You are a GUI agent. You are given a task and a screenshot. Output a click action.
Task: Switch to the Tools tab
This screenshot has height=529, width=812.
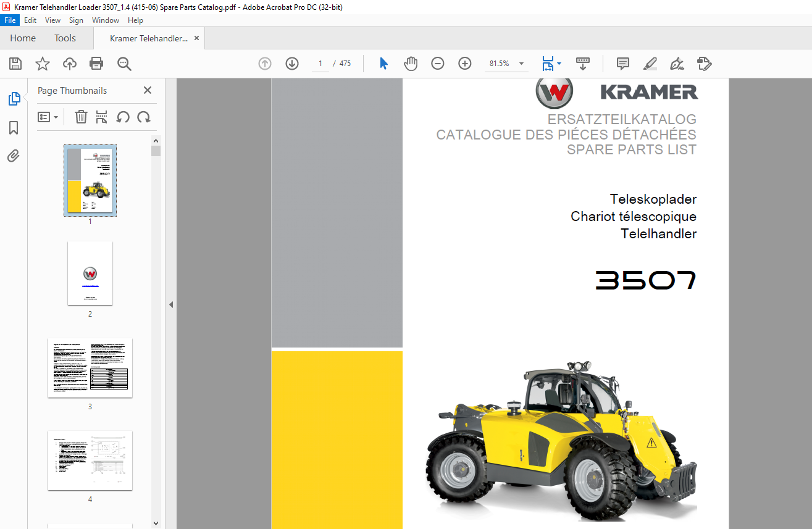tap(65, 38)
